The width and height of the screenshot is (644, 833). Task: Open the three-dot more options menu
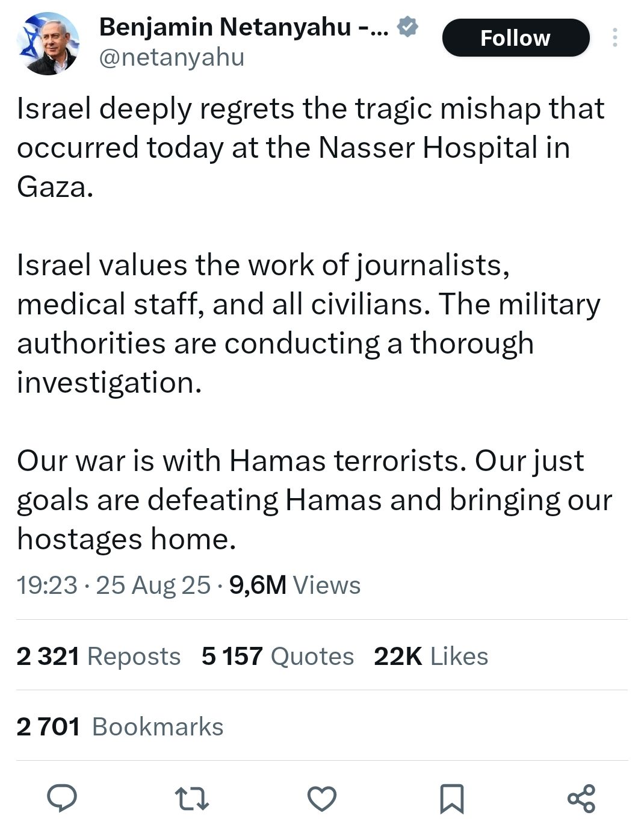pyautogui.click(x=615, y=37)
